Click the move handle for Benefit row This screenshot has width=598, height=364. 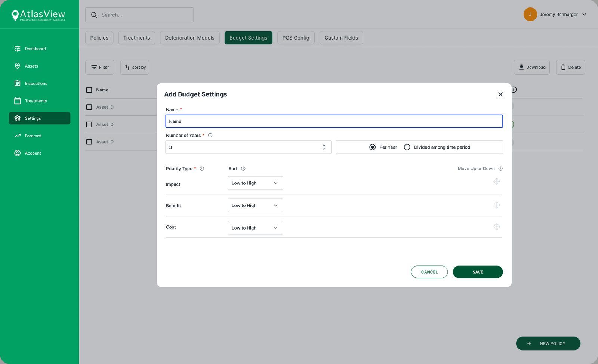pos(497,205)
